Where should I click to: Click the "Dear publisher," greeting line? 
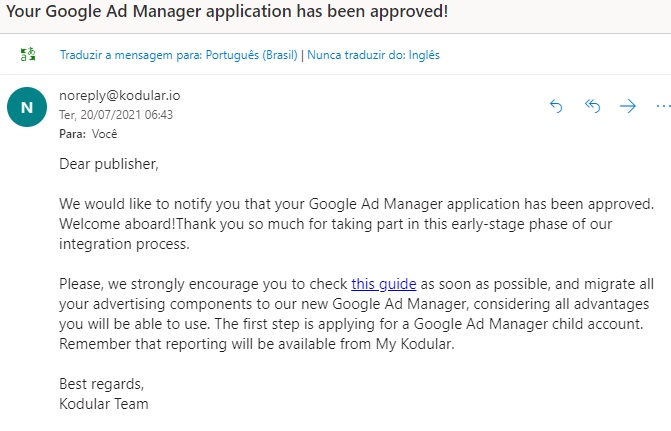click(x=109, y=163)
